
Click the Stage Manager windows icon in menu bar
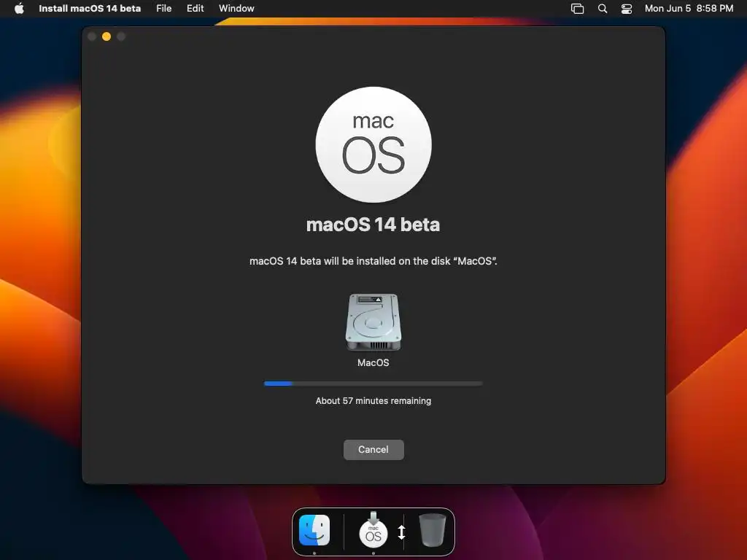(577, 9)
